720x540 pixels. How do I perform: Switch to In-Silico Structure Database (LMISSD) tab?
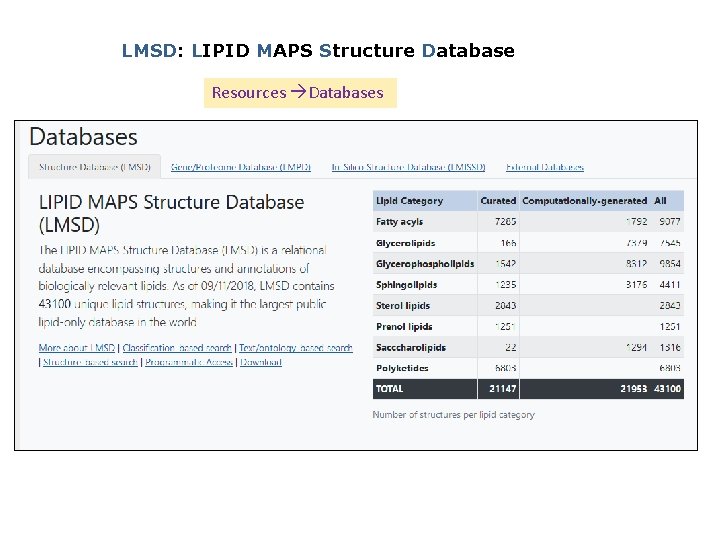tap(408, 167)
